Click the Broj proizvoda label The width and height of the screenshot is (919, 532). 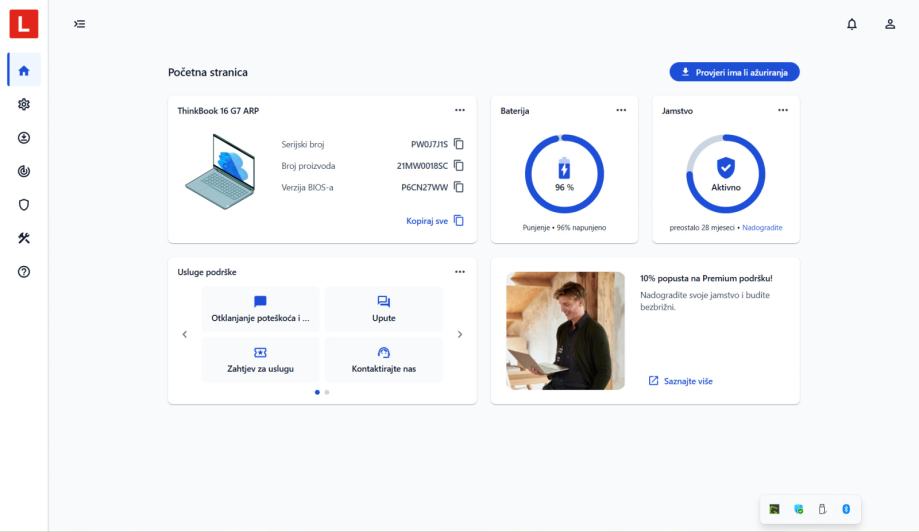tap(308, 166)
